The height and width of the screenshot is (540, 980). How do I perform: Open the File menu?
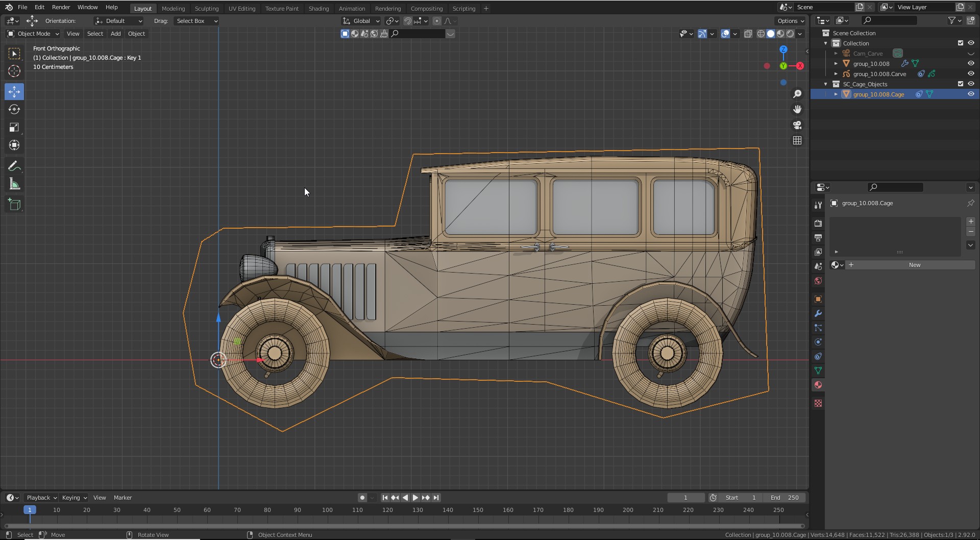22,7
